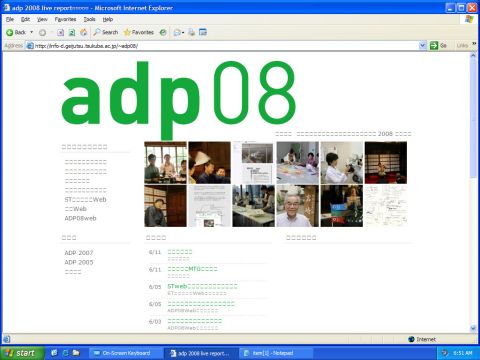Viewport: 480px width, 360px height.
Task: Open the Favorites menu
Action: (65, 19)
